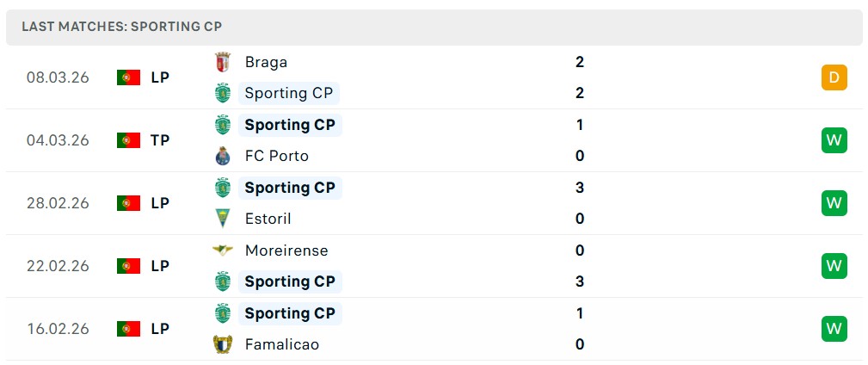Viewport: 868px width, 365px height.
Task: Click Portugal flag on 08.03.26 match
Action: [128, 77]
